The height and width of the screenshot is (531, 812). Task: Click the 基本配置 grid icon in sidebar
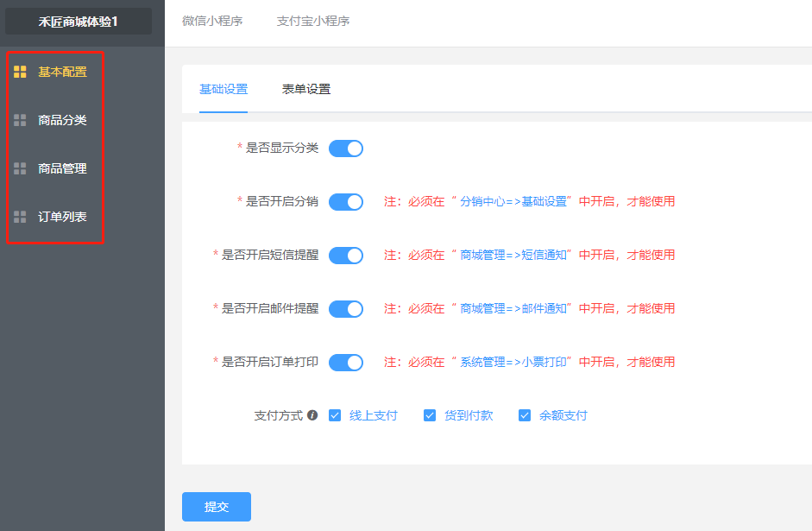point(20,72)
